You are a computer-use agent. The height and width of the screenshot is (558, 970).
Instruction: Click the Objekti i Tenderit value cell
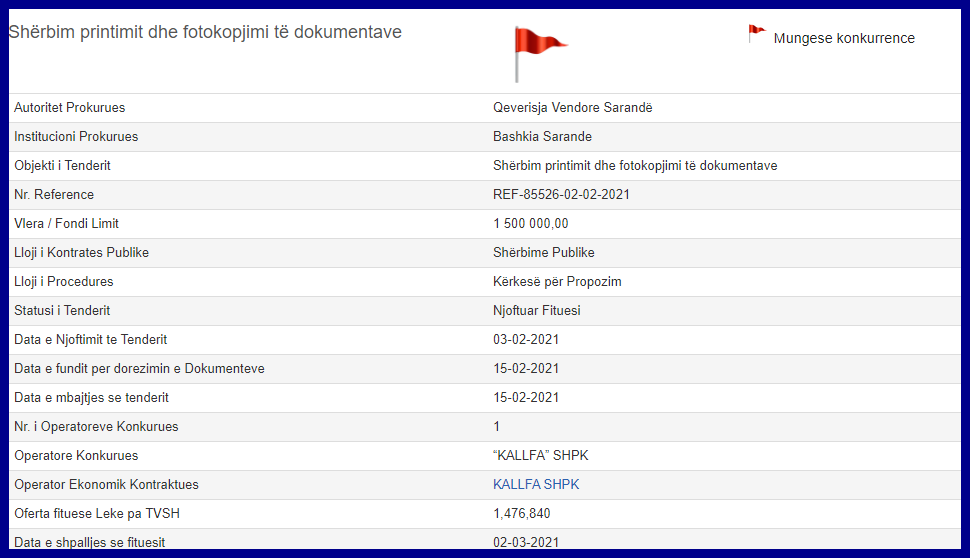[x=635, y=166]
